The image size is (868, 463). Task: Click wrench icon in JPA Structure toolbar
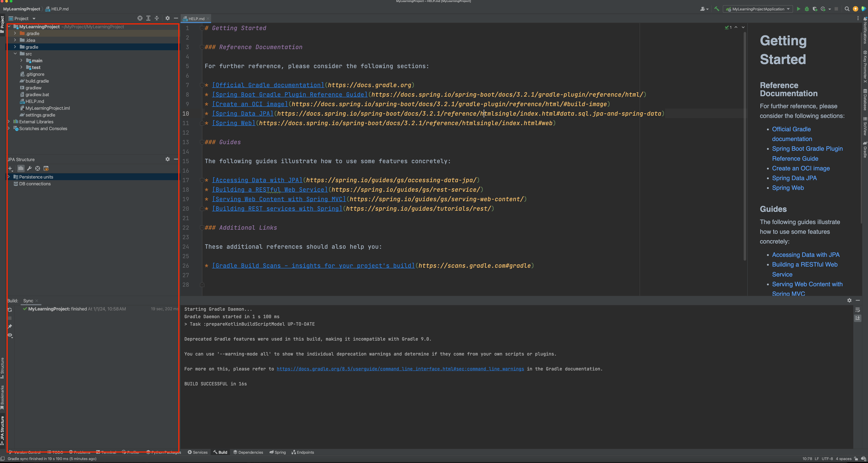[29, 168]
